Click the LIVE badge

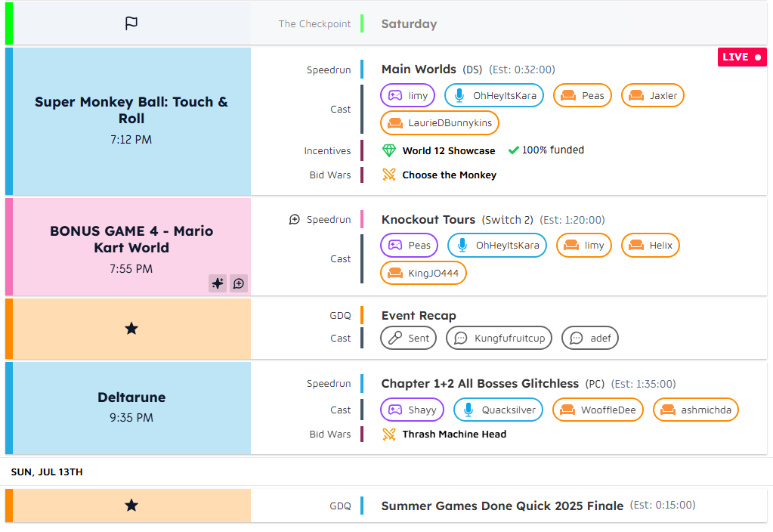click(x=742, y=57)
